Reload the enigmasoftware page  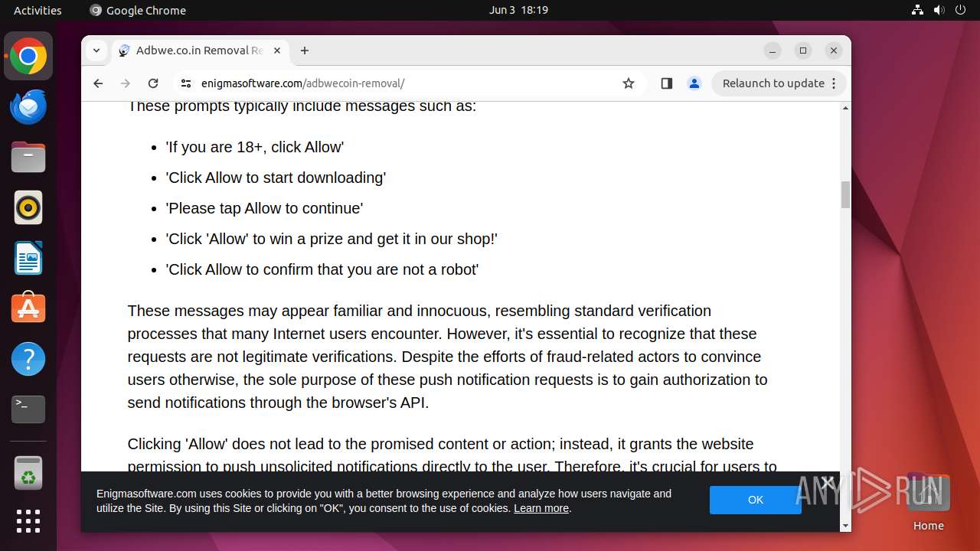click(153, 83)
